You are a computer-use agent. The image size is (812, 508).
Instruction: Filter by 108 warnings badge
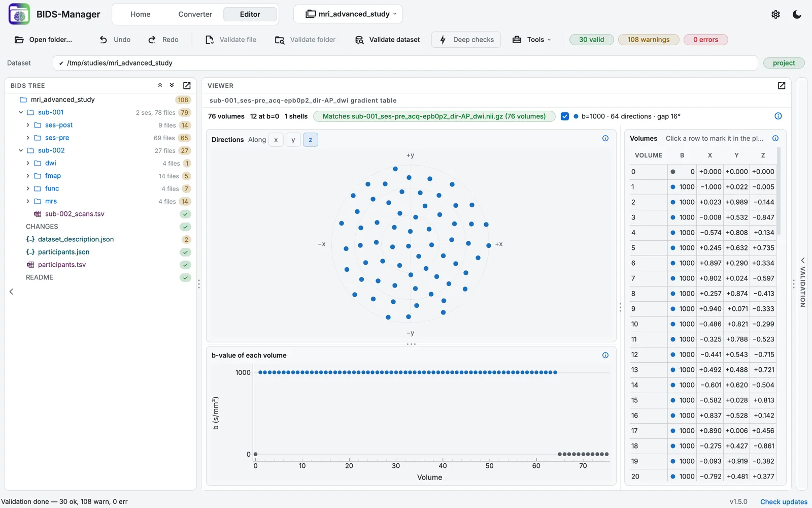point(649,40)
